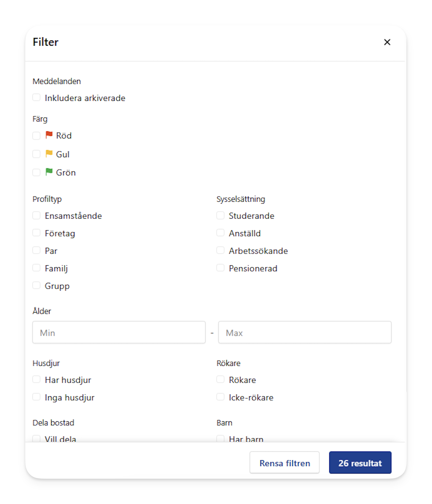Select the Familj checkbox

coord(36,268)
